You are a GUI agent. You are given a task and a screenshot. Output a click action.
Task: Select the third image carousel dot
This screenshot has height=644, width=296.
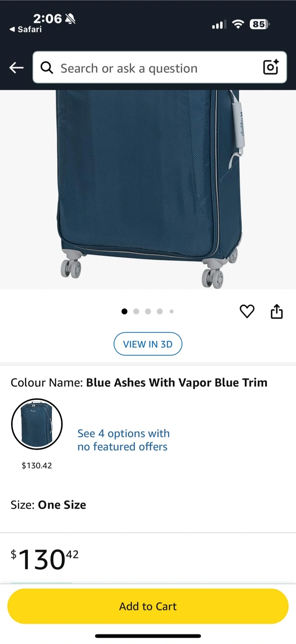[148, 312]
